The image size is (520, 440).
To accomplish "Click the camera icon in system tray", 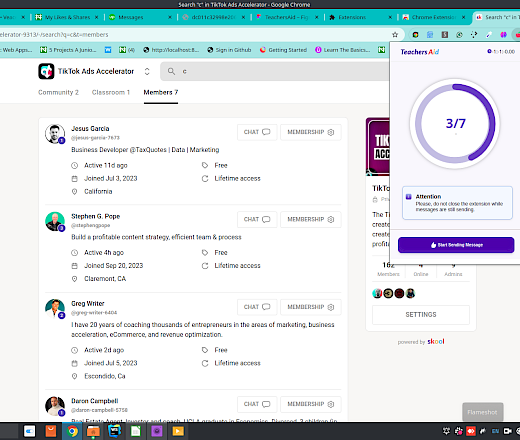I will click(507, 431).
